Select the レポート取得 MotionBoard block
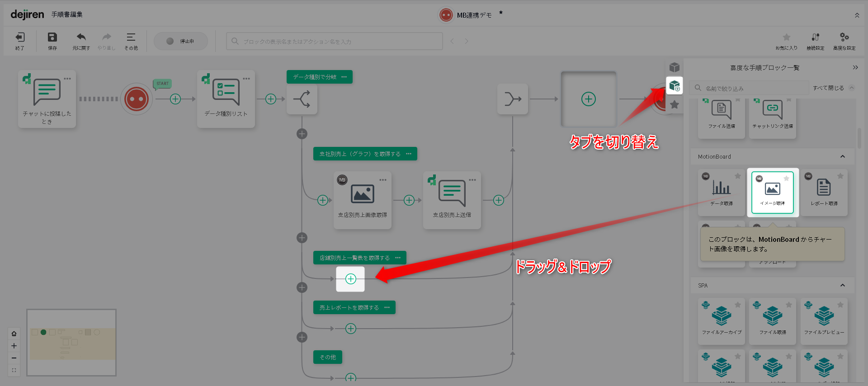The image size is (868, 386). click(824, 192)
